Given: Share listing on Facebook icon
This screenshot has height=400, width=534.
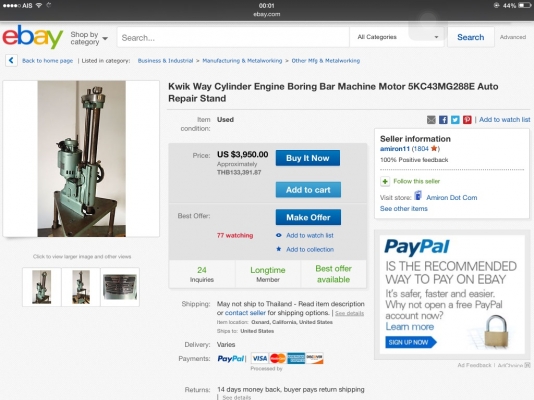Looking at the screenshot, I should (443, 120).
